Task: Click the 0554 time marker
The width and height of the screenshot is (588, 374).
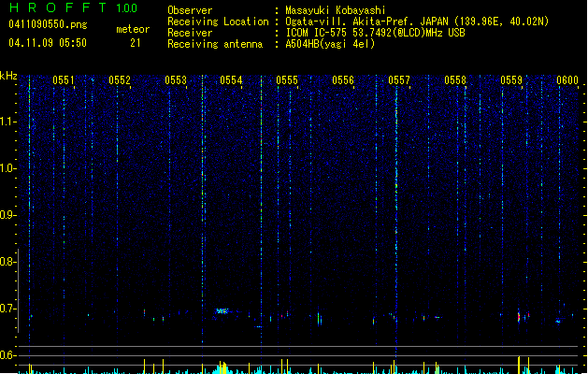Action: coord(232,80)
